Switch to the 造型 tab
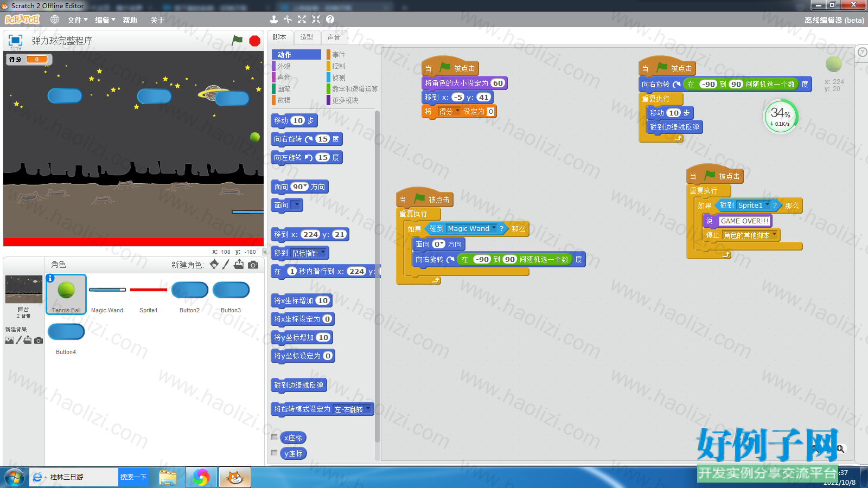 click(307, 37)
